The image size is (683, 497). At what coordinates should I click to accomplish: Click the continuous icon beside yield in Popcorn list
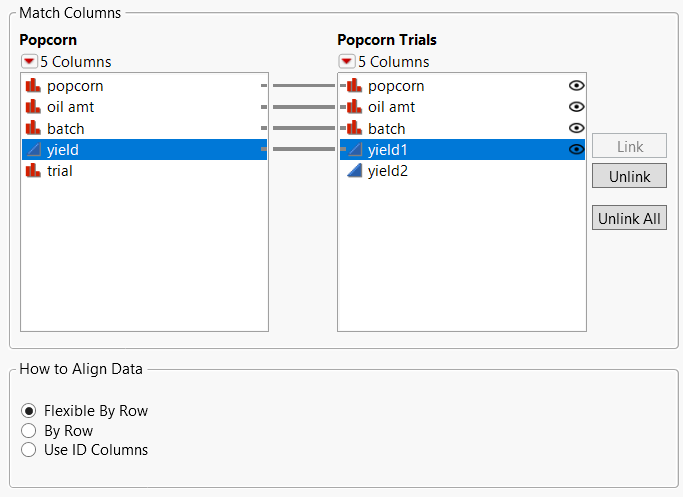click(33, 150)
